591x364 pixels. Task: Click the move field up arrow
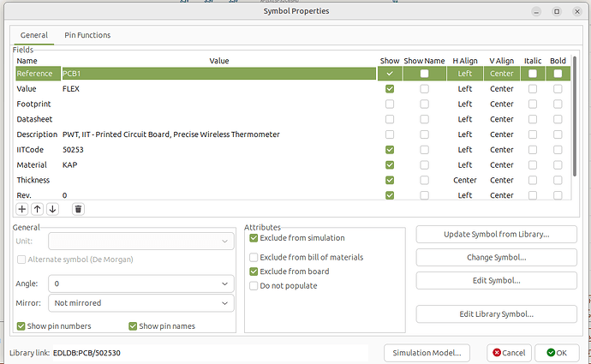[37, 208]
